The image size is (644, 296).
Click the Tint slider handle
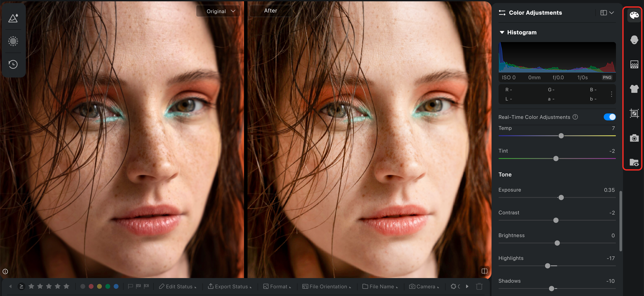coord(556,158)
